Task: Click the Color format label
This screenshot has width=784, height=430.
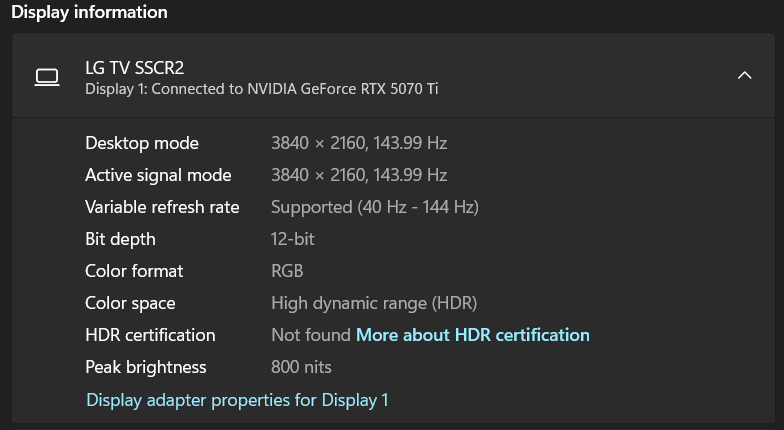Action: click(x=134, y=271)
